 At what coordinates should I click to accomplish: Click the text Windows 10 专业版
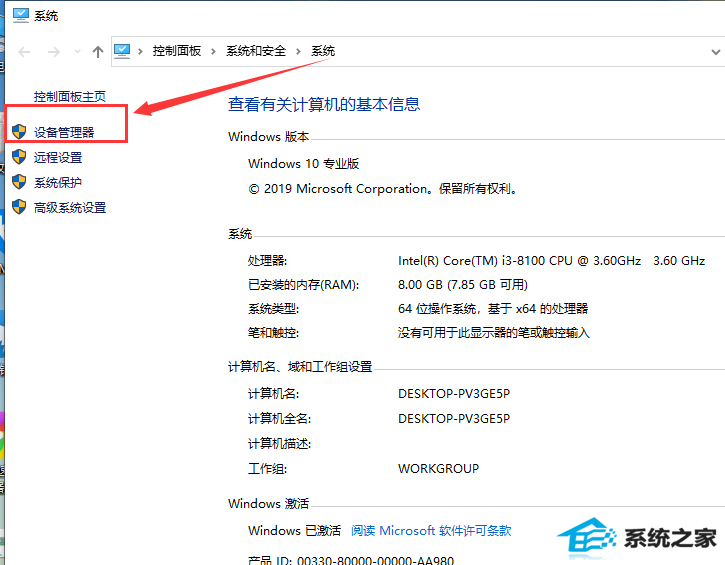(303, 164)
